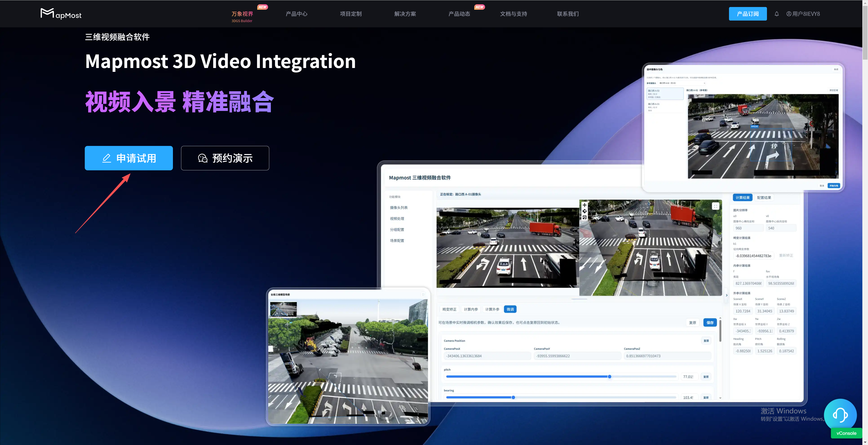
Task: Click the 申请试用 button
Action: point(129,158)
